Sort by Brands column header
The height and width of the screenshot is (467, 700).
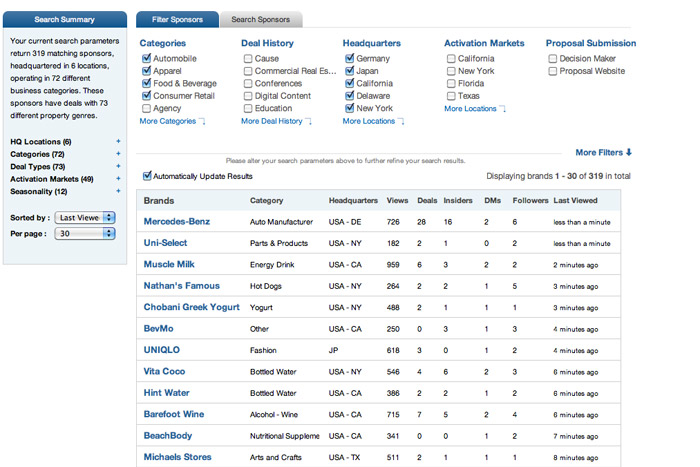159,200
